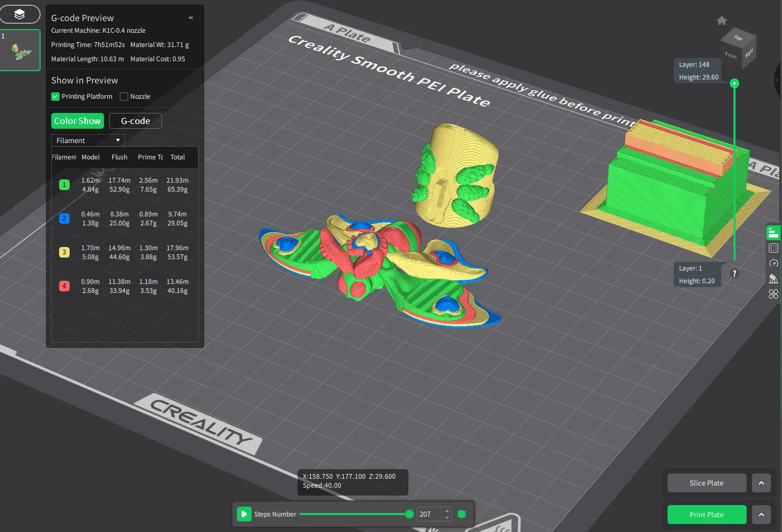This screenshot has width=782, height=532.
Task: Click Slice Plate button
Action: (707, 483)
